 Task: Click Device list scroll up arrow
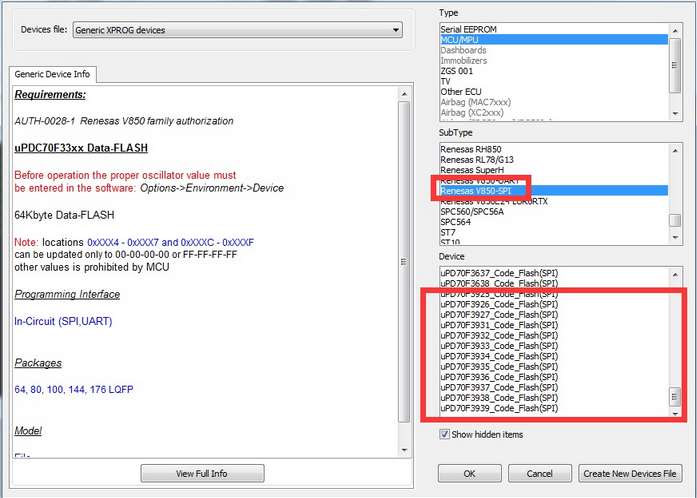tap(675, 274)
